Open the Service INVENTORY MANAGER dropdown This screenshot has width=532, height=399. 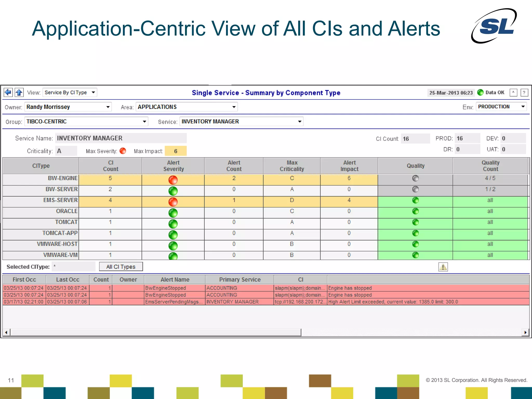tap(241, 122)
